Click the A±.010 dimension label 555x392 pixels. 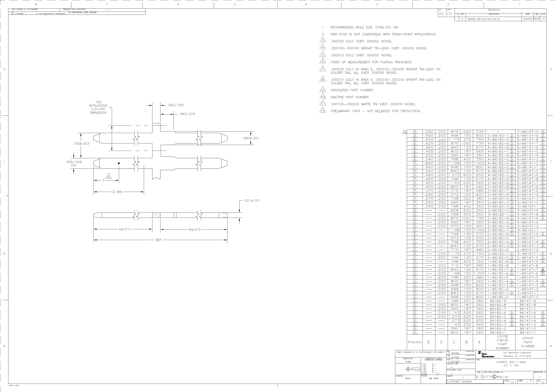point(125,229)
